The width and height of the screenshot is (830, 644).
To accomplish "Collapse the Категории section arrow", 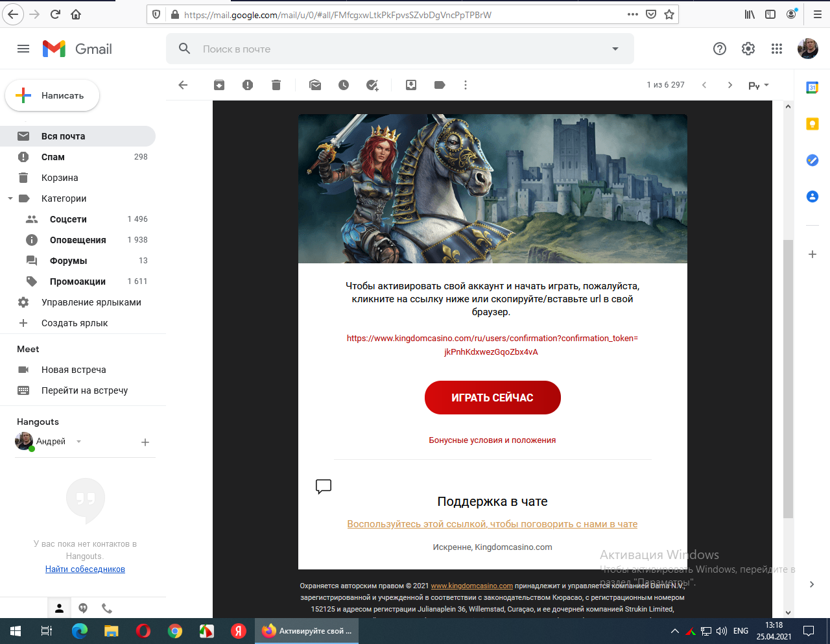I will tap(10, 198).
